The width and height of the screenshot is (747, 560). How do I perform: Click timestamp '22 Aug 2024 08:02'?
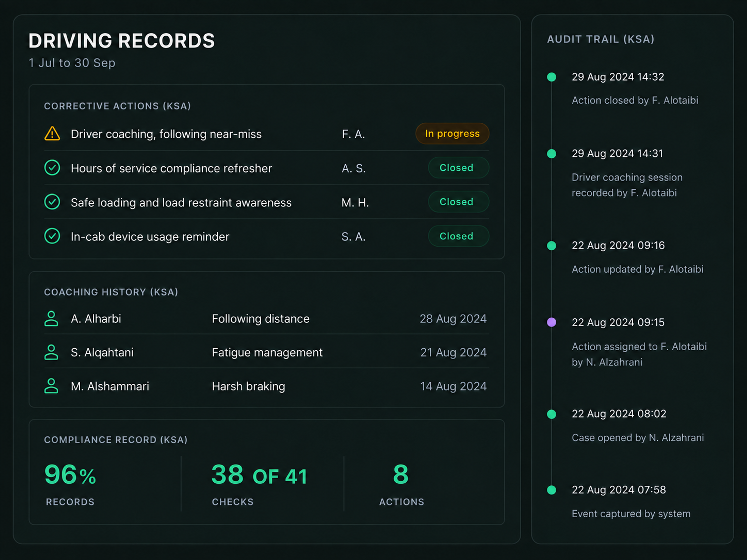pyautogui.click(x=619, y=414)
